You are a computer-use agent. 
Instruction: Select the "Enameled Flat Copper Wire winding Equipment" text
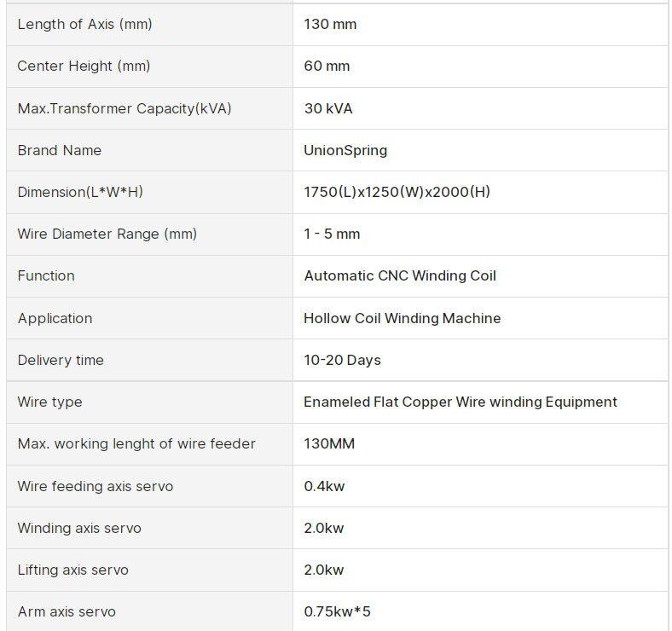pos(461,402)
